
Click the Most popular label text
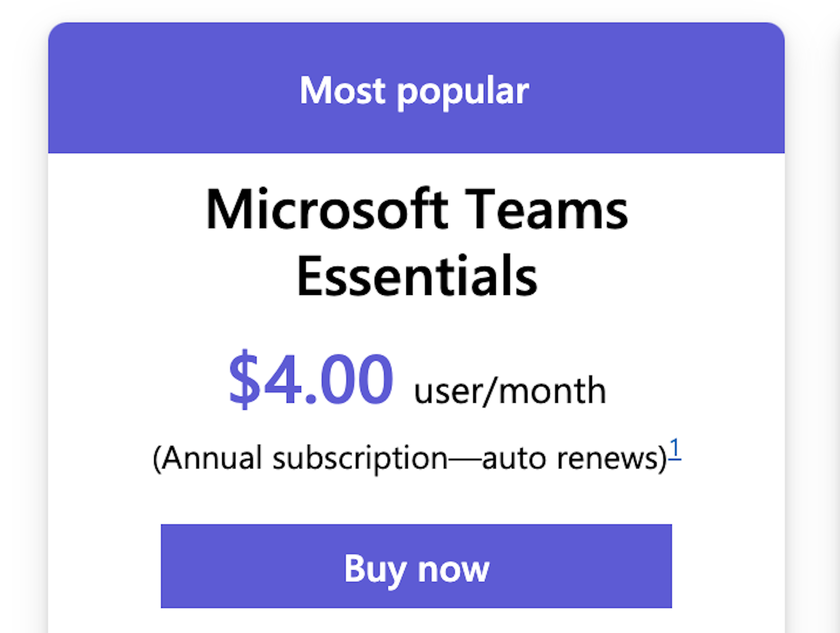click(414, 90)
